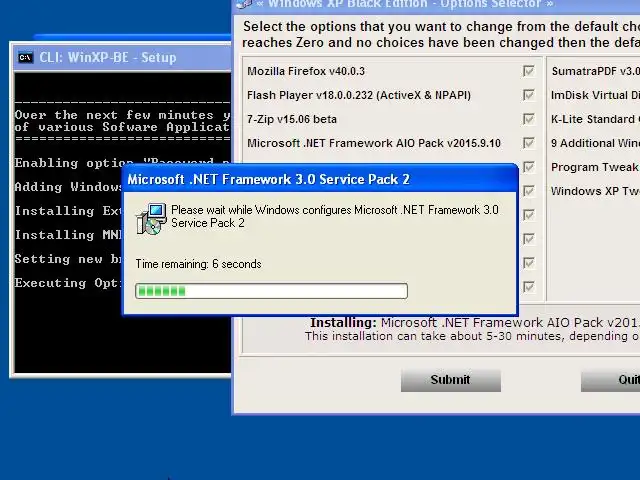Click the Flash Player v18.0.0.232 (ActiveX & NPAPI) label
Image resolution: width=640 pixels, height=480 pixels.
tap(359, 95)
